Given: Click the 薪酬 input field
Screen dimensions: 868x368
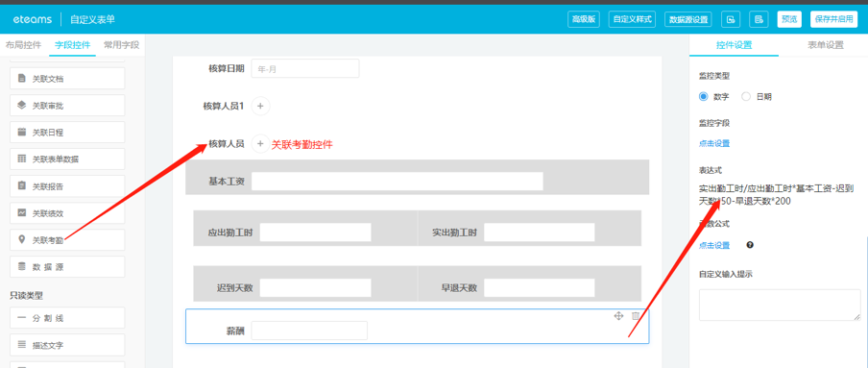Looking at the screenshot, I should click(309, 331).
